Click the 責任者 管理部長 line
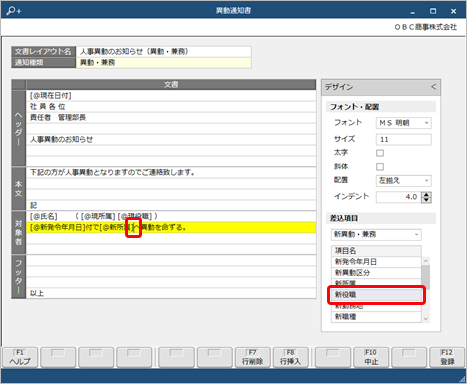467x384 pixels. [x=171, y=118]
